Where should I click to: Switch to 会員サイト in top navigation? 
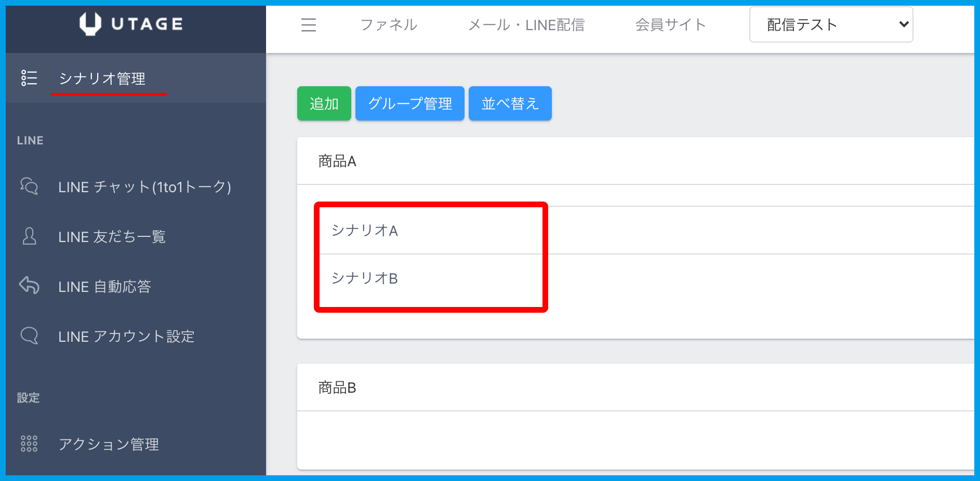[670, 25]
